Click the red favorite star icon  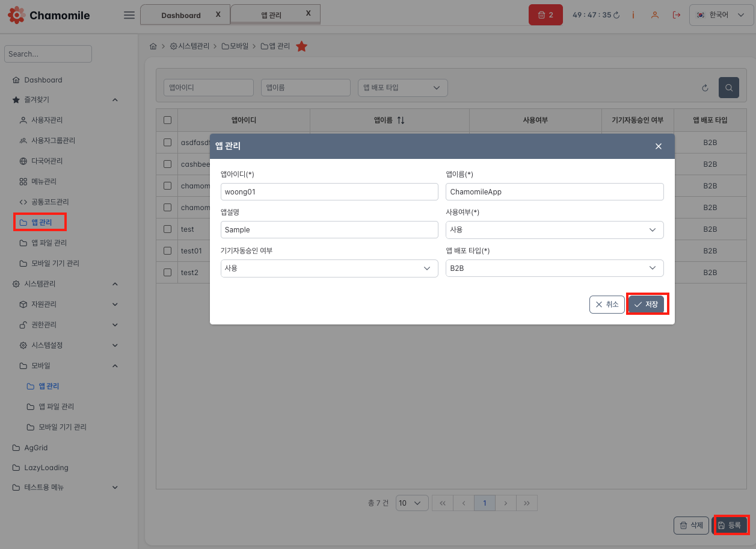301,46
